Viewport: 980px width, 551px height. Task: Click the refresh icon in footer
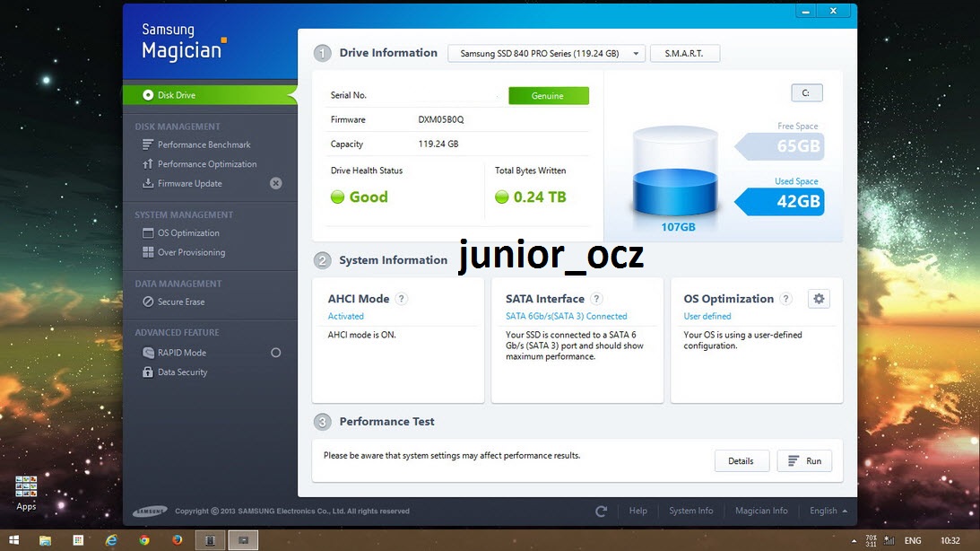tap(602, 511)
